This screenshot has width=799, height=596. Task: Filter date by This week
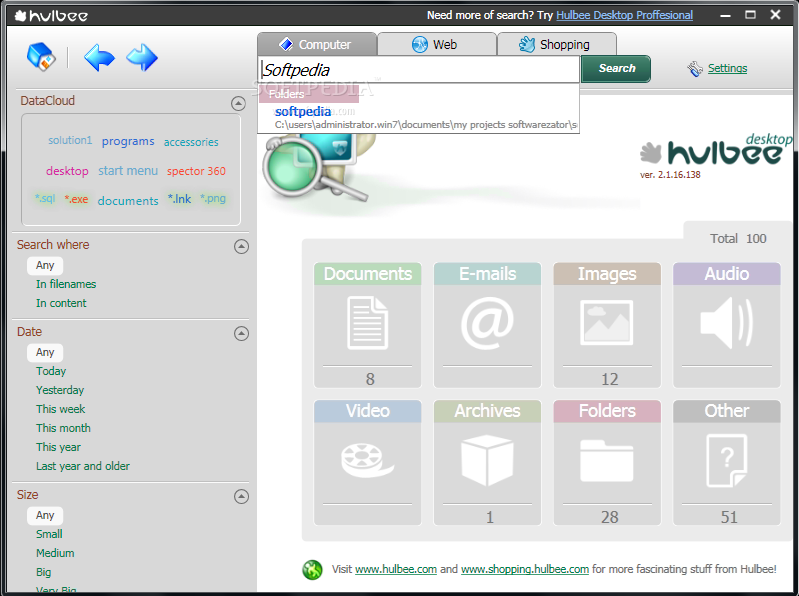pyautogui.click(x=60, y=409)
